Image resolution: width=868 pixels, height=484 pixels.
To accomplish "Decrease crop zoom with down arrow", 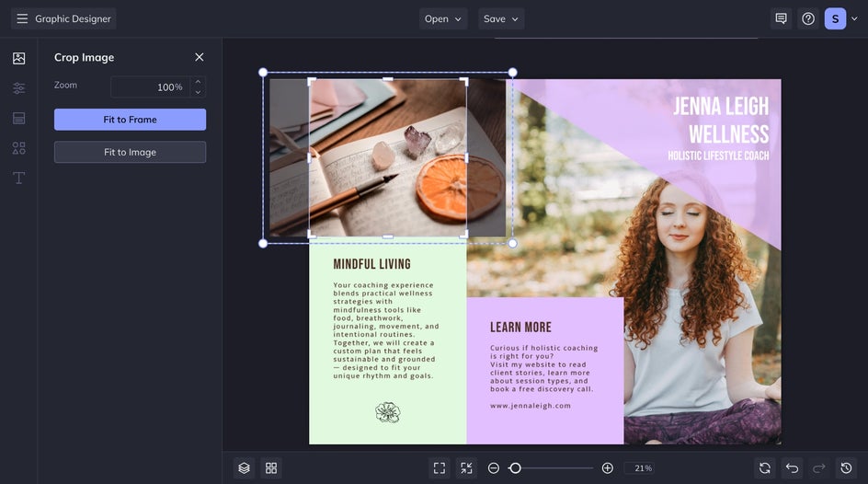I will (199, 92).
